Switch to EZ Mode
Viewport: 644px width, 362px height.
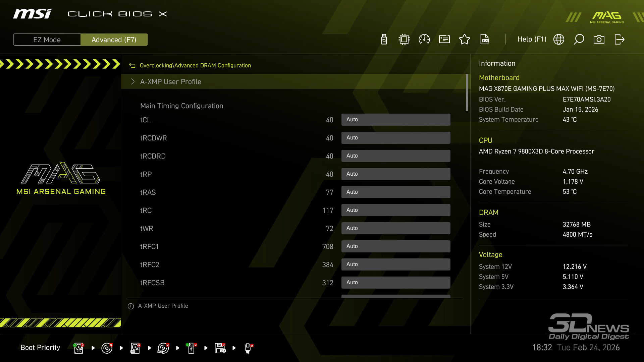pyautogui.click(x=47, y=40)
